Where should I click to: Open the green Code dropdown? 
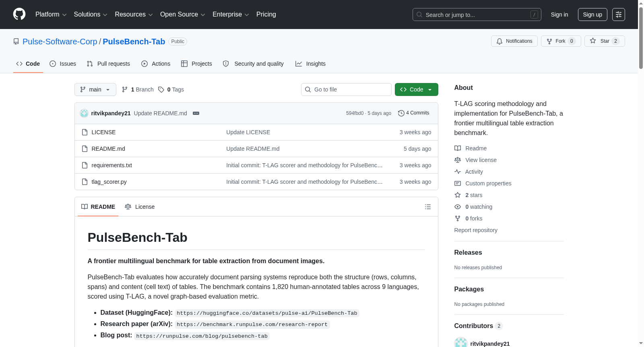pos(417,89)
